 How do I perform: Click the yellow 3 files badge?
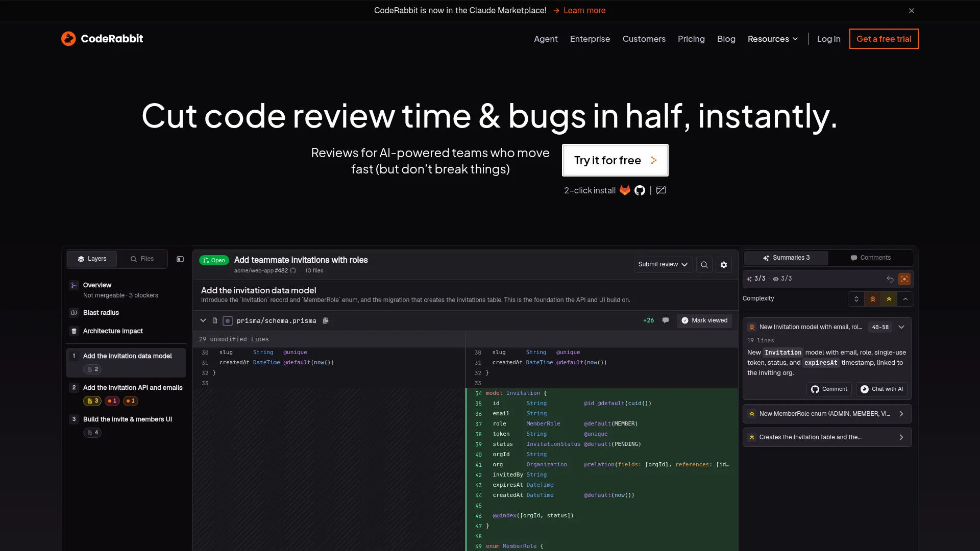tap(92, 401)
